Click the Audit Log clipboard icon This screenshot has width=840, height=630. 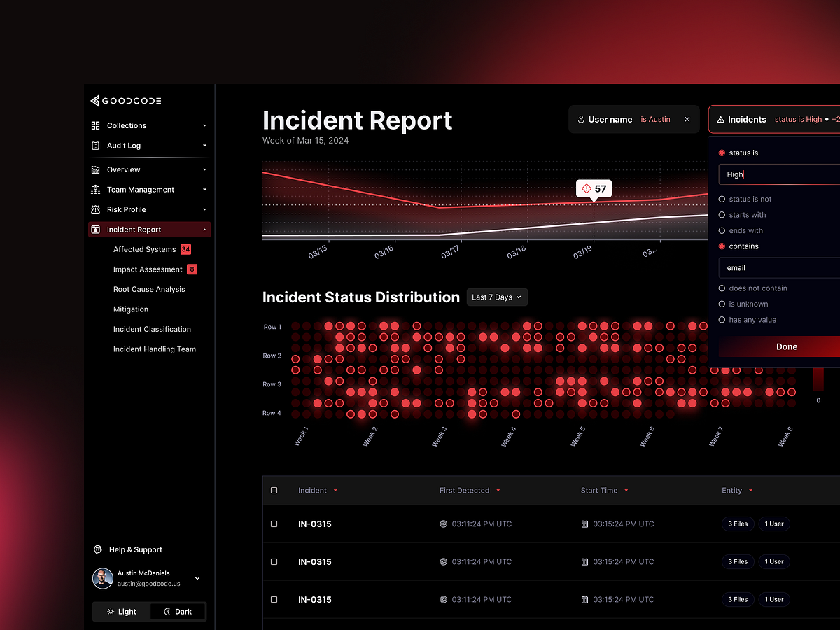click(96, 146)
